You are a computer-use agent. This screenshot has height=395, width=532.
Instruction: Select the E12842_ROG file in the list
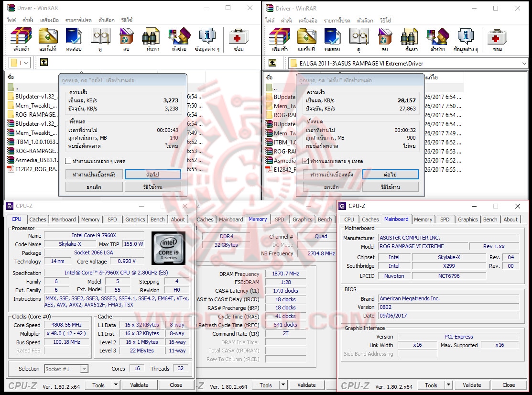coord(32,169)
